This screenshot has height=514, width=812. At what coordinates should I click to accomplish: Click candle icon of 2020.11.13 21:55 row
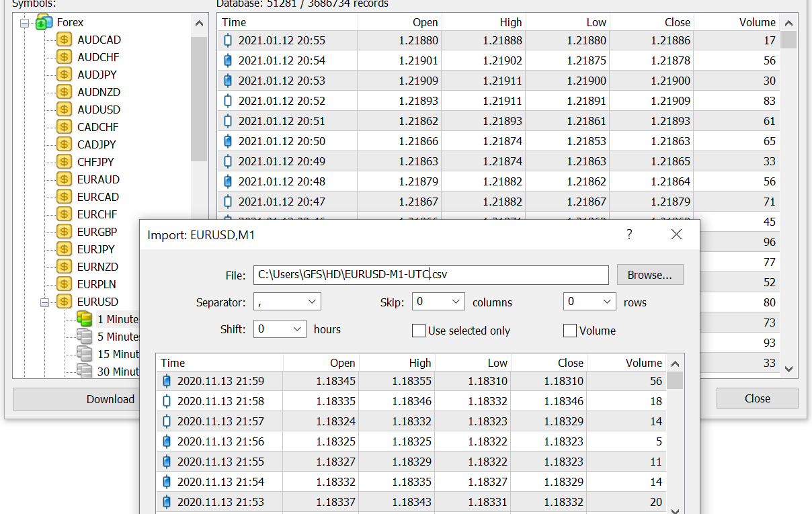(x=167, y=462)
